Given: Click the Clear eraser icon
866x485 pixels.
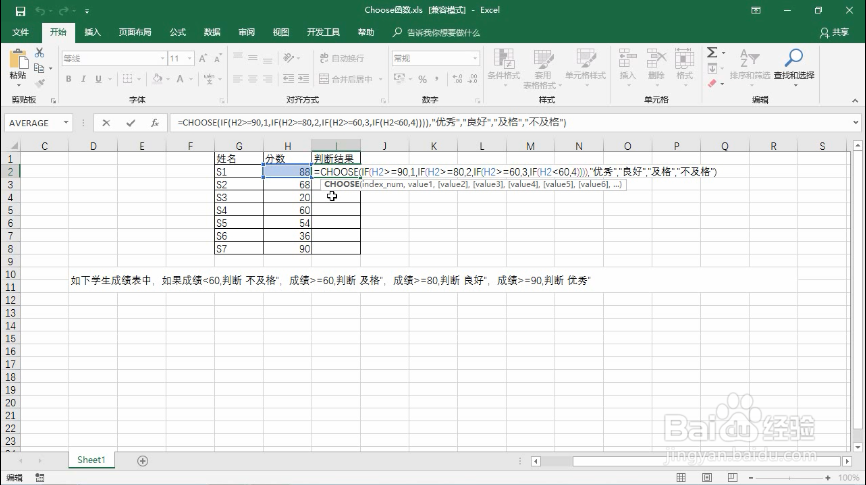Looking at the screenshot, I should 712,83.
